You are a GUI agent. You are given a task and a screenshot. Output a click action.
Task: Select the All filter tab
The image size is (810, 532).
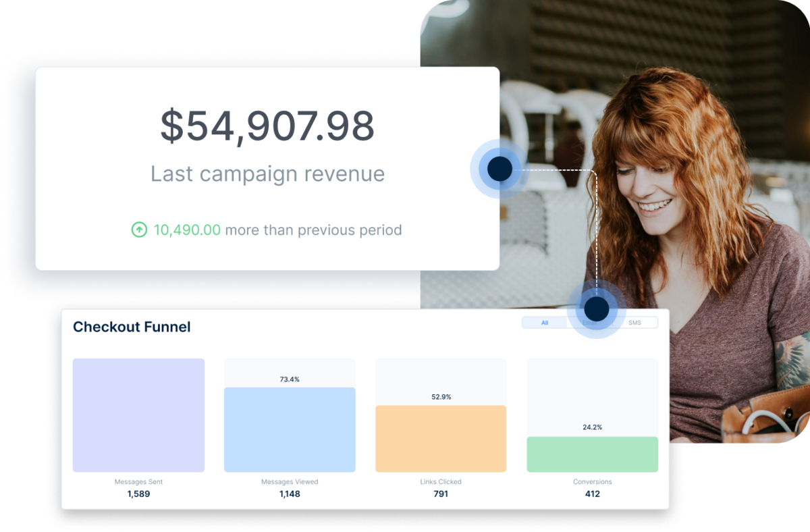pos(545,323)
